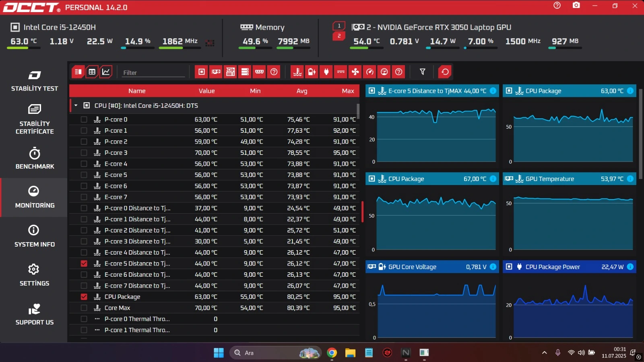
Task: Switch to the combined table and graph view
Action: tap(78, 72)
